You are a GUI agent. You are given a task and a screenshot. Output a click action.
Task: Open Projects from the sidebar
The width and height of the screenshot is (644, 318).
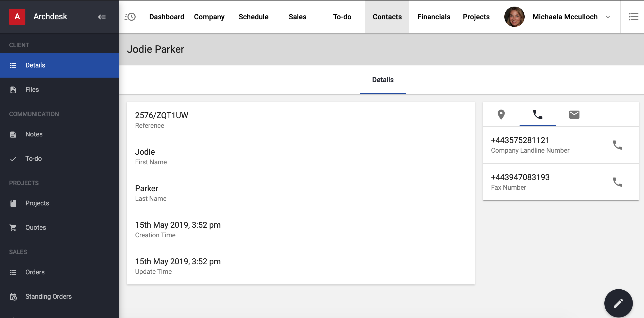(x=37, y=203)
